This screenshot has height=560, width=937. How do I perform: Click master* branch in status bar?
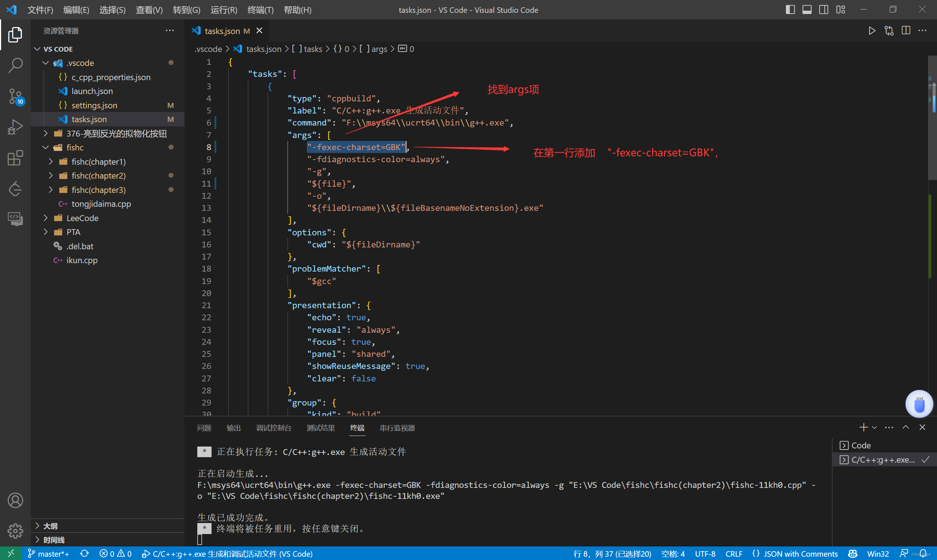(48, 553)
